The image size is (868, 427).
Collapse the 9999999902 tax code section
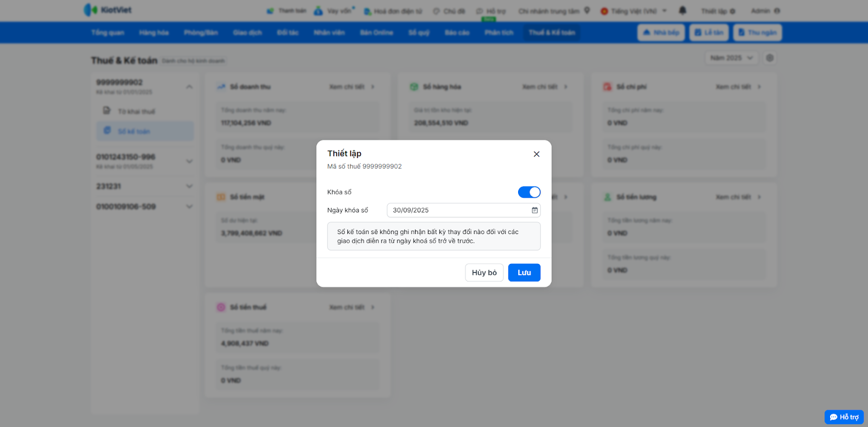(189, 87)
